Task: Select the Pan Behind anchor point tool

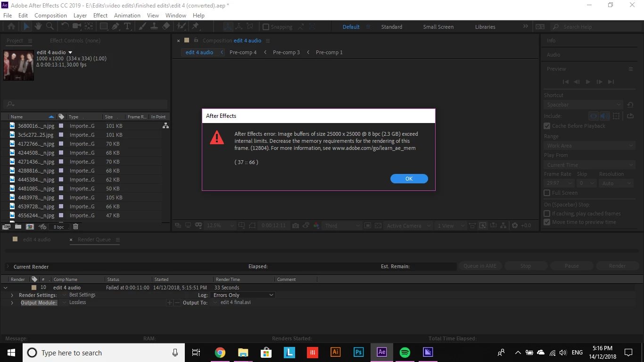Action: [x=88, y=27]
